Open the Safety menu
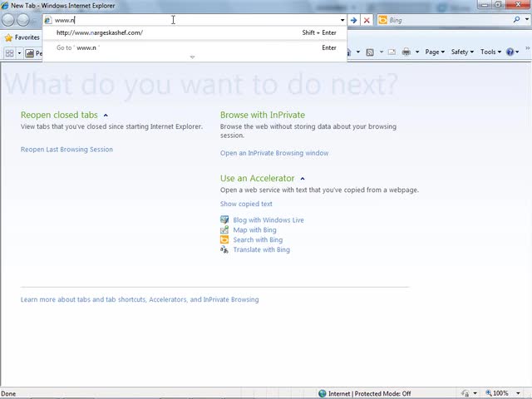 [462, 52]
